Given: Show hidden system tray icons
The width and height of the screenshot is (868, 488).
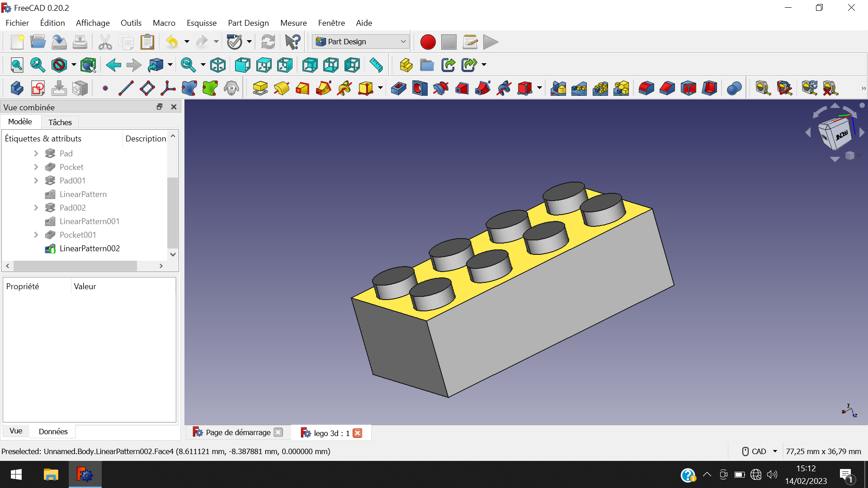Looking at the screenshot, I should pos(707,474).
